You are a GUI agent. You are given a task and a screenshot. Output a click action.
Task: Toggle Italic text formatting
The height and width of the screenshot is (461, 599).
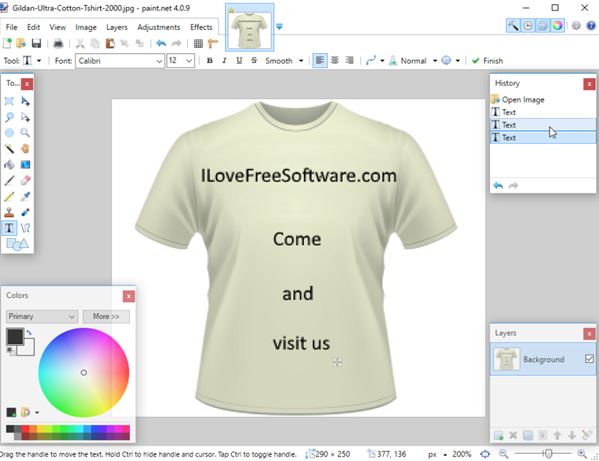[224, 61]
